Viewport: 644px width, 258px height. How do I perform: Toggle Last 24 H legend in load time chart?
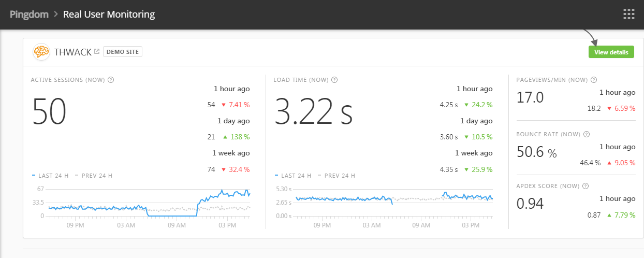click(x=293, y=176)
